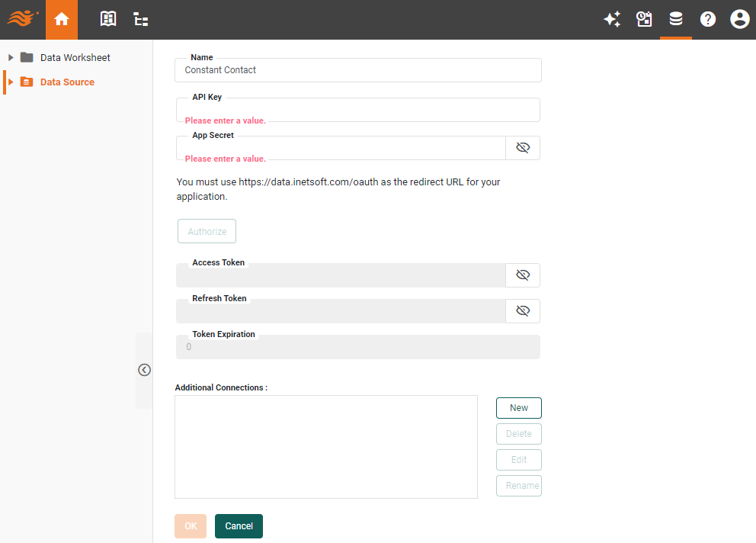Click the user account icon top right
Viewport: 756px width, 543px height.
739,19
